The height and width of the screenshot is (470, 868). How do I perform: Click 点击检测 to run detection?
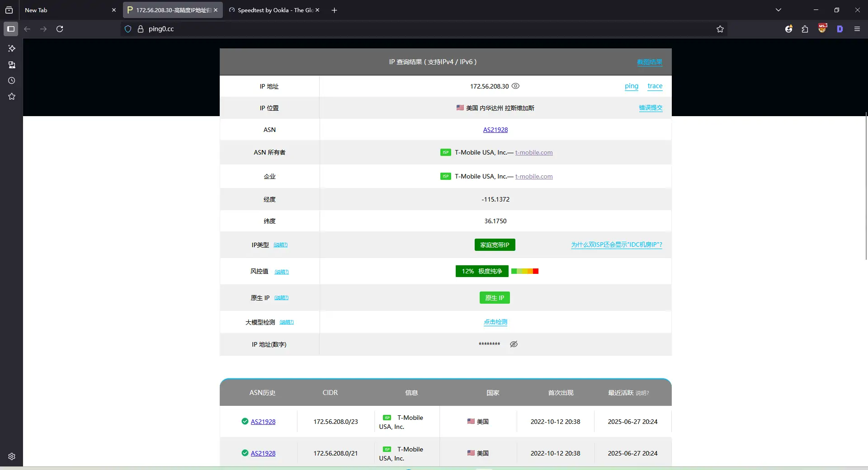coord(495,322)
